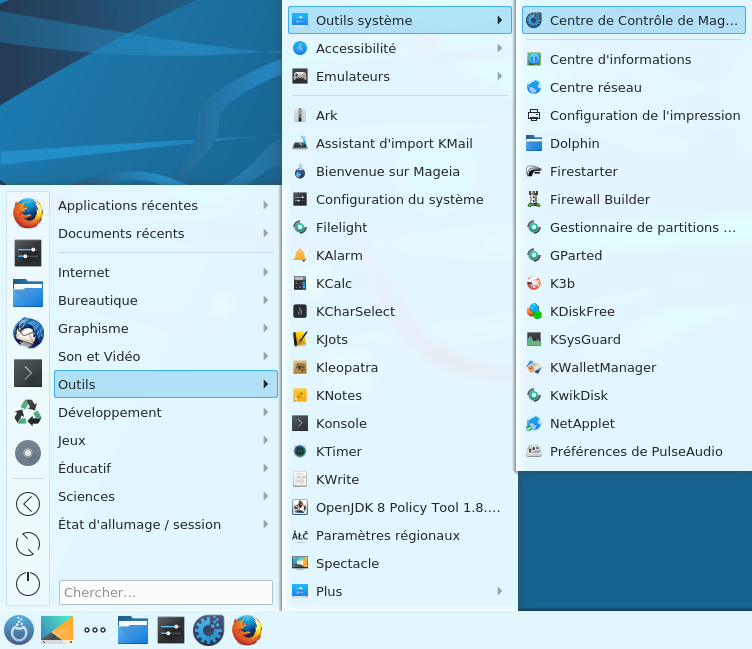Open Dolphin folder icon in favorites sidebar
This screenshot has width=752, height=649.
[x=28, y=293]
